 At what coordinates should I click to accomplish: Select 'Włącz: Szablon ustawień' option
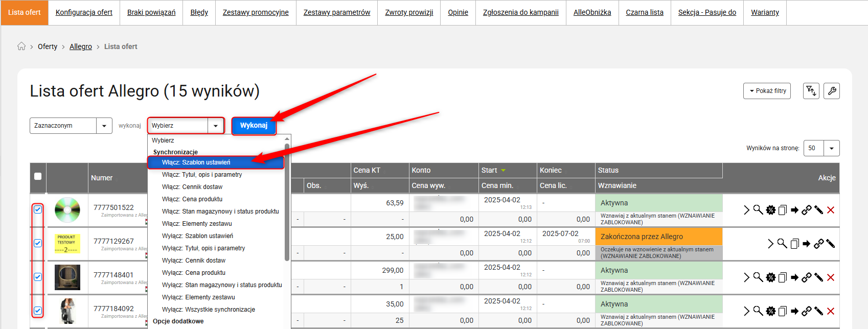(216, 162)
